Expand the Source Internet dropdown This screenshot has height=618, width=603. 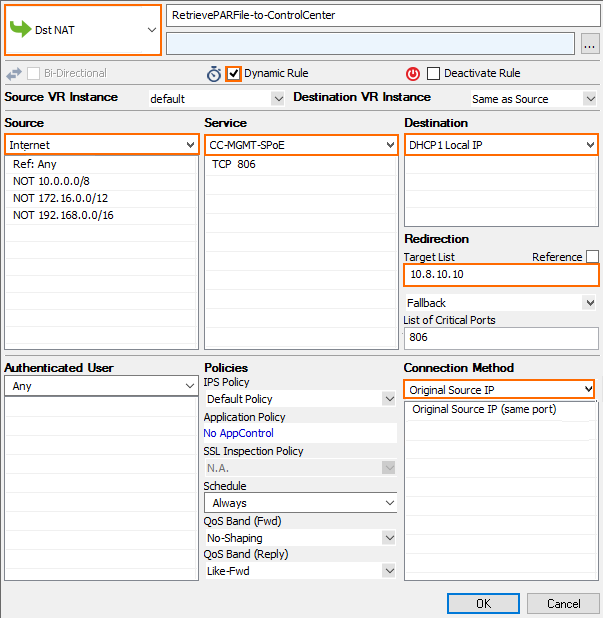pyautogui.click(x=102, y=145)
